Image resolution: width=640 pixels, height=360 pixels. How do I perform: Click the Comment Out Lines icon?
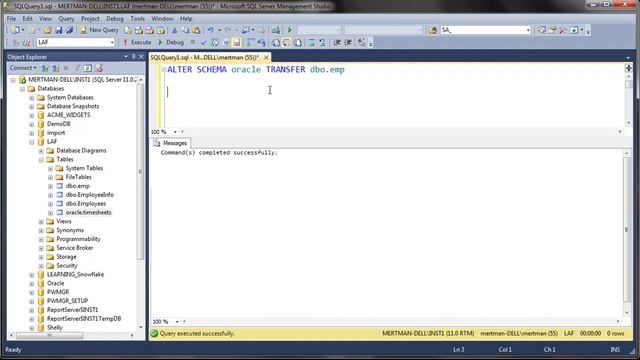[311, 42]
